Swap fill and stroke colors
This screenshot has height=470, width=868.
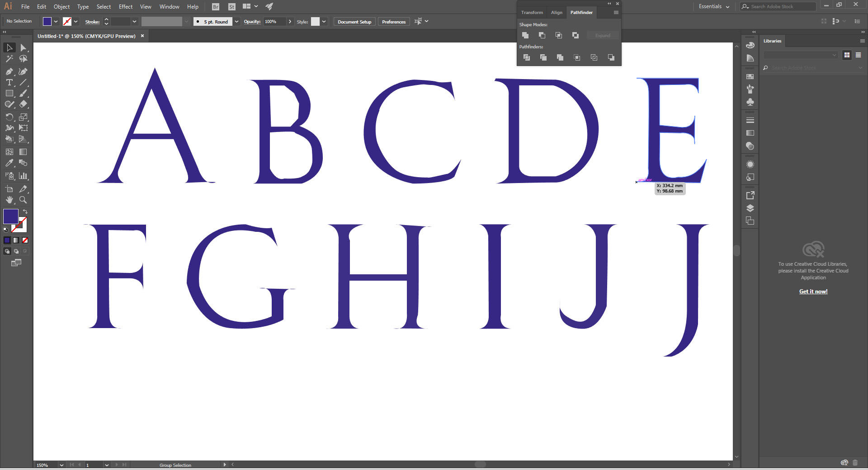click(x=25, y=211)
